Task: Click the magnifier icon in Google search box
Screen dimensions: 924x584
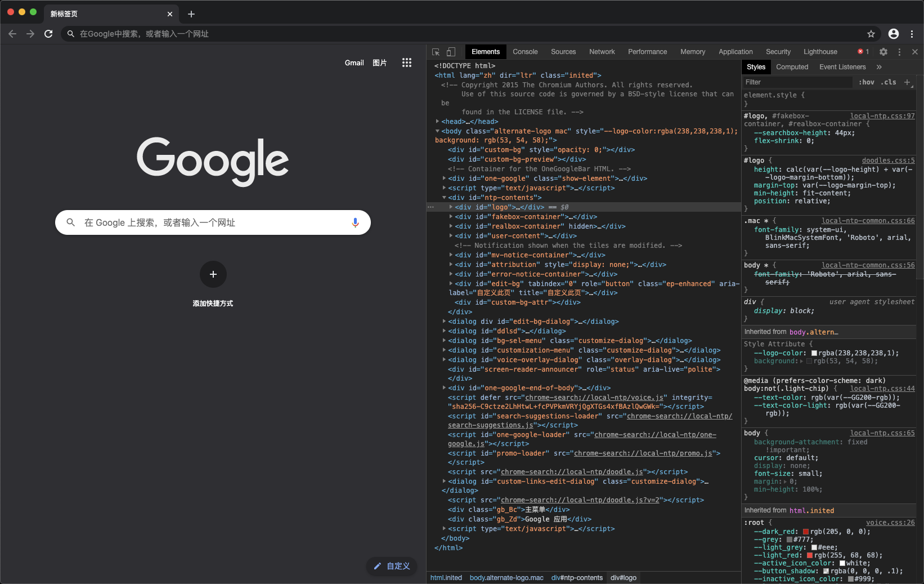Action: click(x=71, y=222)
